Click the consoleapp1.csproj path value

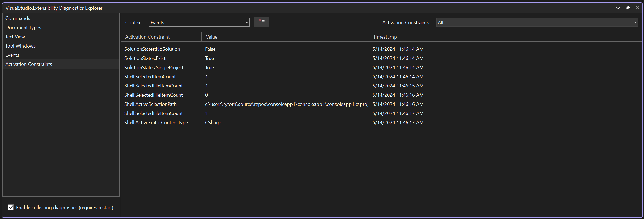[x=287, y=104]
